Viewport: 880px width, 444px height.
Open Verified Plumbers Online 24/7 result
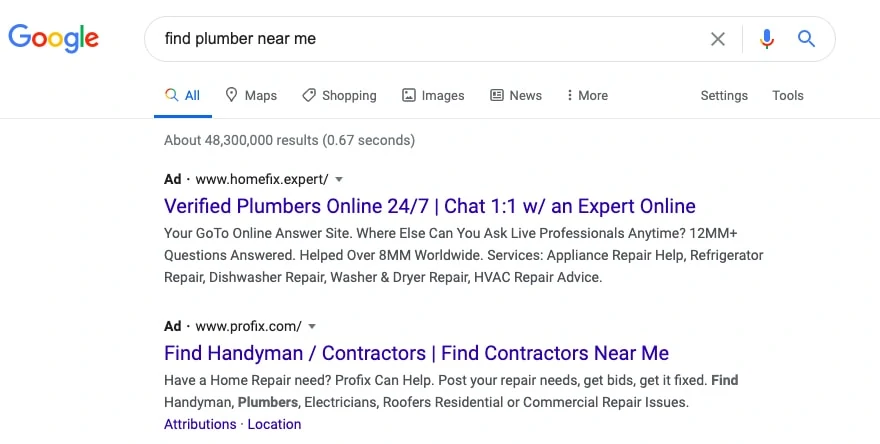point(429,206)
